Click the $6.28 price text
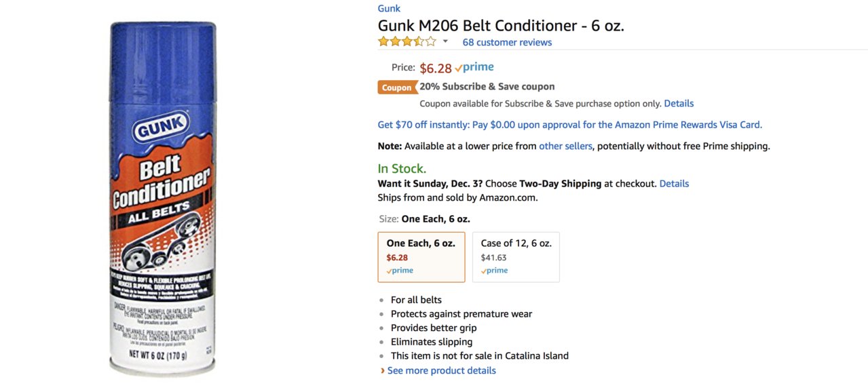The height and width of the screenshot is (390, 868). (x=436, y=68)
